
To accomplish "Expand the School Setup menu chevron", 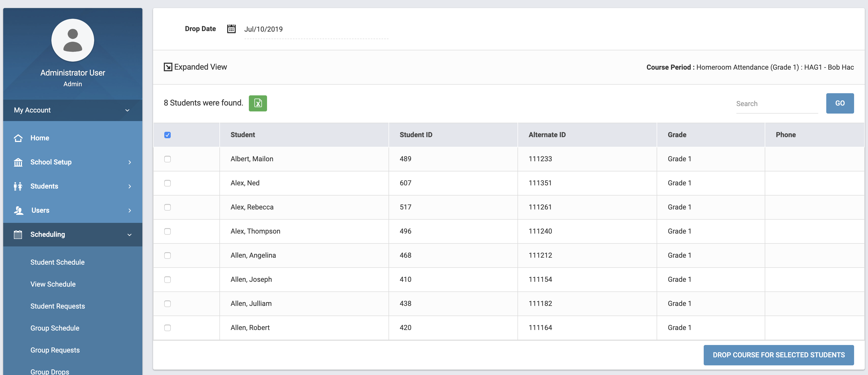I will coord(130,162).
